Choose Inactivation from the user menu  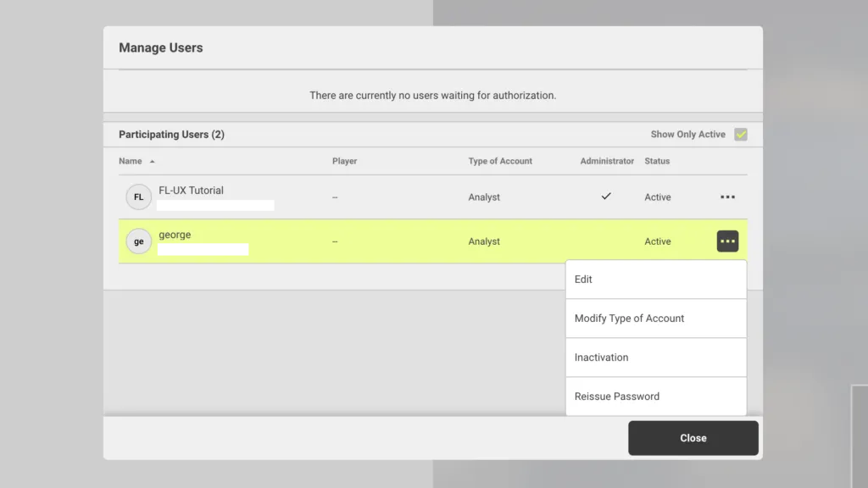[656, 358]
